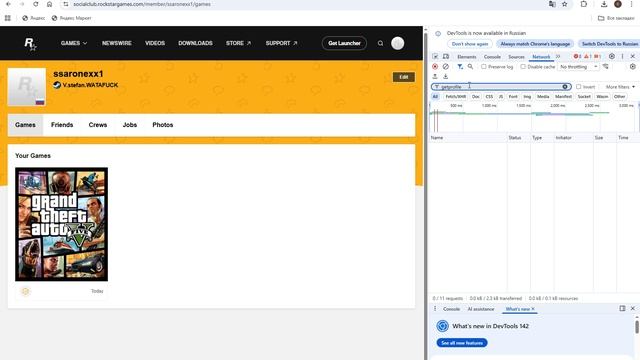The width and height of the screenshot is (640, 360).
Task: Go to the browser home icon
Action: (x=49, y=4)
